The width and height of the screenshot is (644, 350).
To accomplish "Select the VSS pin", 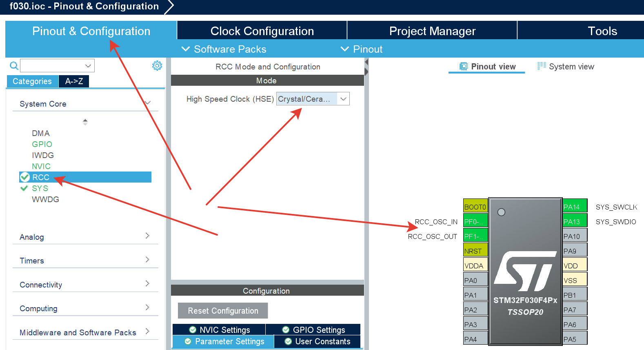I will tap(575, 280).
